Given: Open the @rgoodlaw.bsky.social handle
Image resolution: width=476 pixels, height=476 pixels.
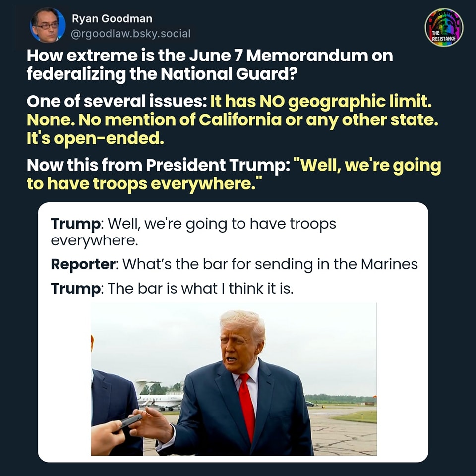Looking at the screenshot, I should point(130,34).
